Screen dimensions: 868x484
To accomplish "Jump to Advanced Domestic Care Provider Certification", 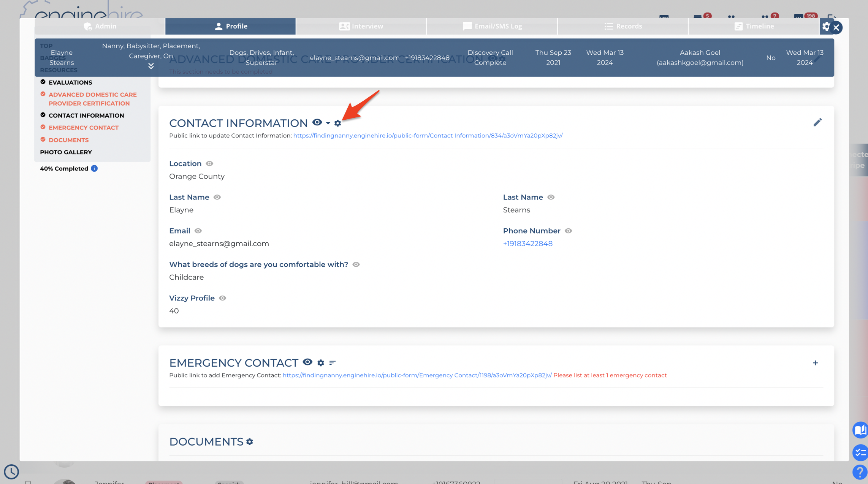I will [x=93, y=99].
